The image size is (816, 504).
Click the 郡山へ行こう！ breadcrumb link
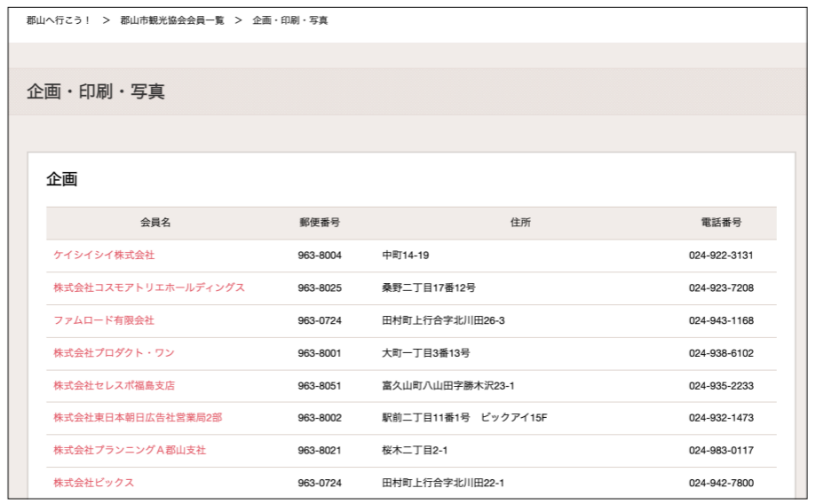59,20
